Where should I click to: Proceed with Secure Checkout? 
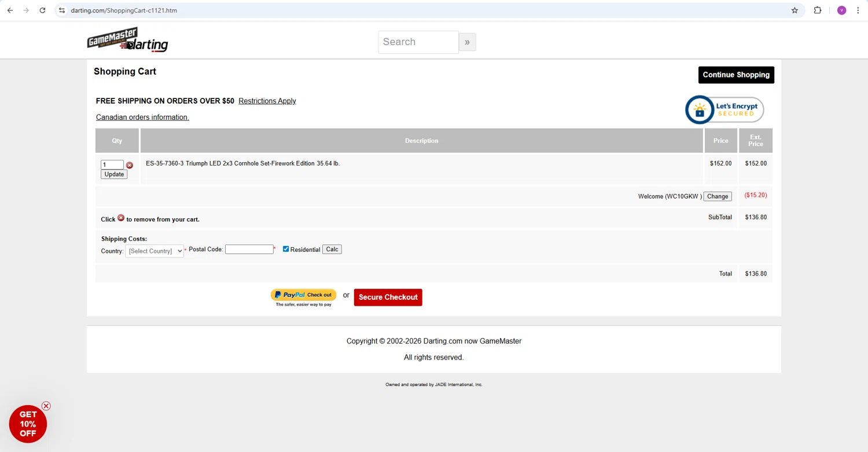pos(388,297)
